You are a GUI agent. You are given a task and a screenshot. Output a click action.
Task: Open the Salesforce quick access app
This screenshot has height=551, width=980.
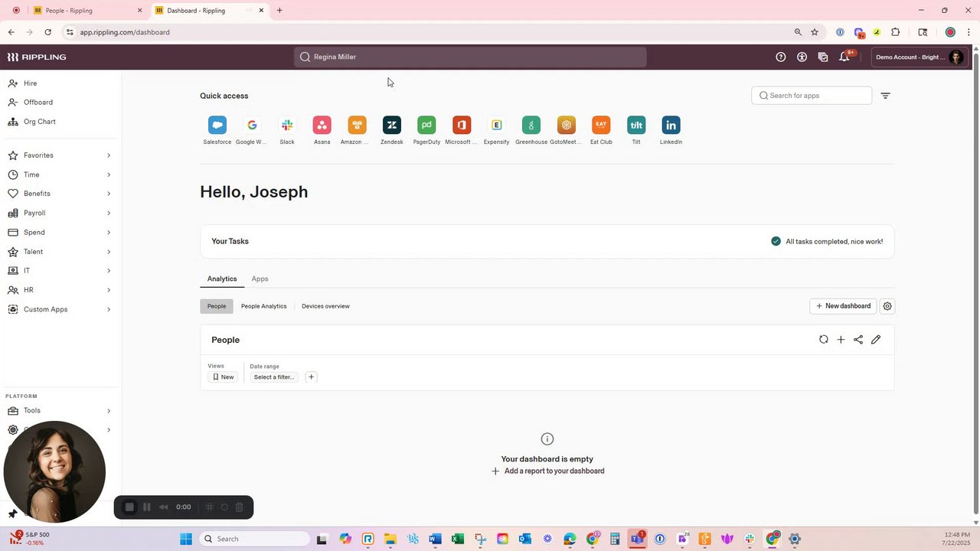click(x=217, y=125)
